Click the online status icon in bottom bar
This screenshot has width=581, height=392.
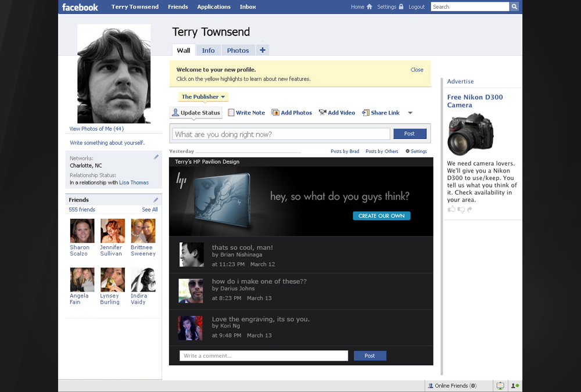[x=515, y=386]
